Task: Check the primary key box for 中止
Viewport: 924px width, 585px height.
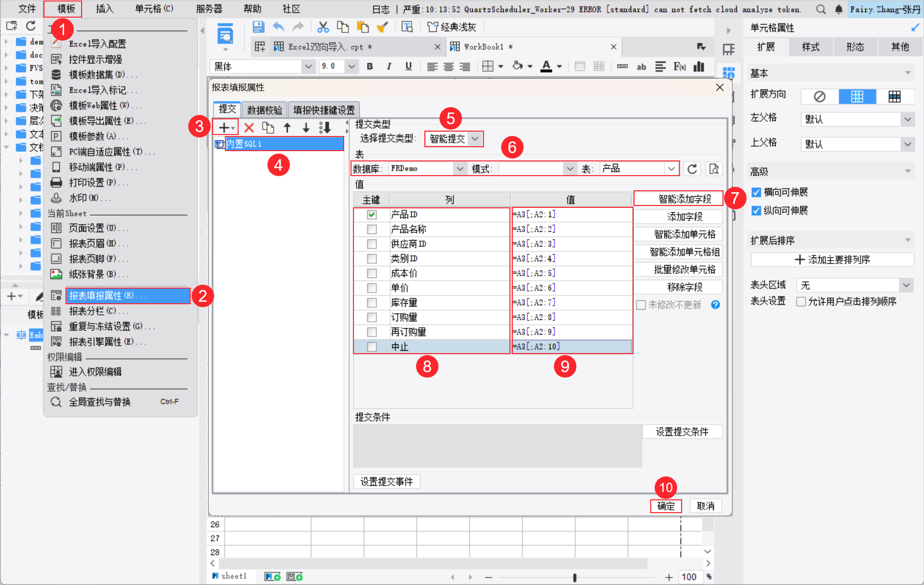Action: (x=372, y=347)
